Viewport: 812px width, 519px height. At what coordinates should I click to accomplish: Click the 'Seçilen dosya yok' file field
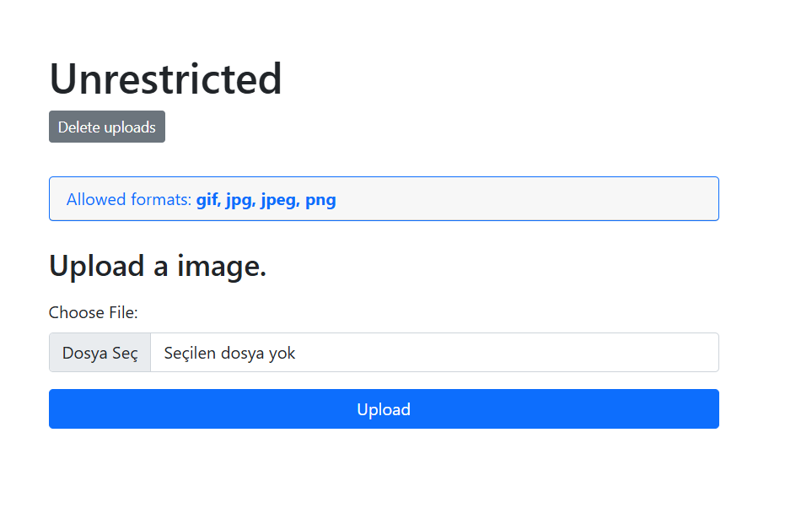(x=384, y=353)
